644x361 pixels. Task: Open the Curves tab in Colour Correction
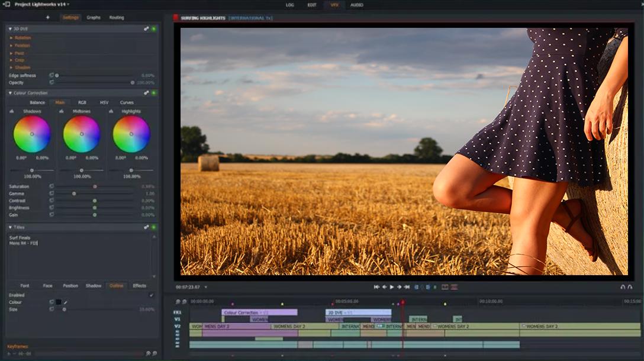click(127, 102)
